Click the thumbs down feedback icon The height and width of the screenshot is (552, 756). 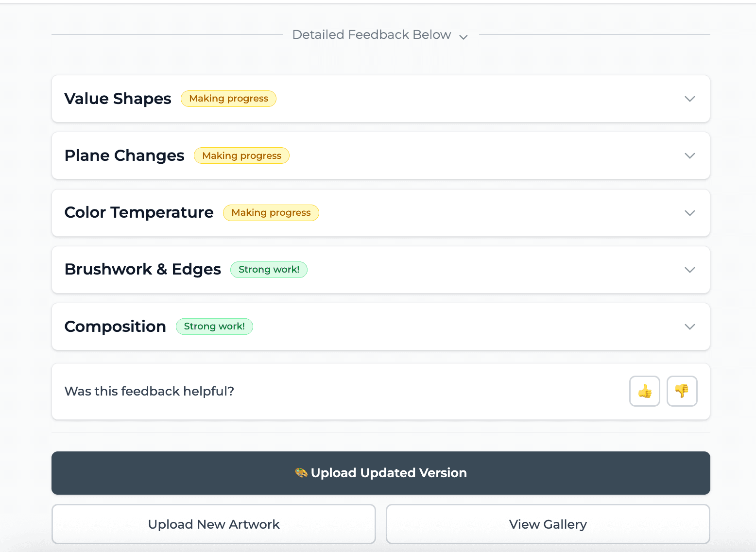coord(682,391)
